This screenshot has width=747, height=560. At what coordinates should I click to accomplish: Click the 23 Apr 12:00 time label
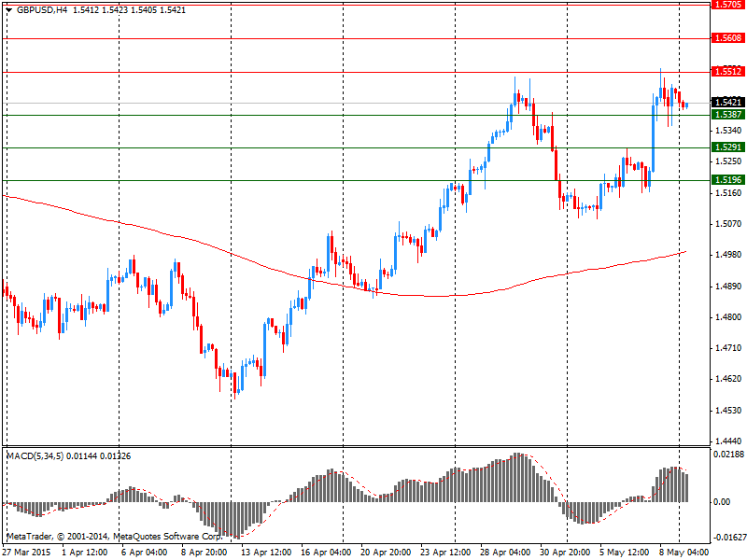(x=445, y=553)
